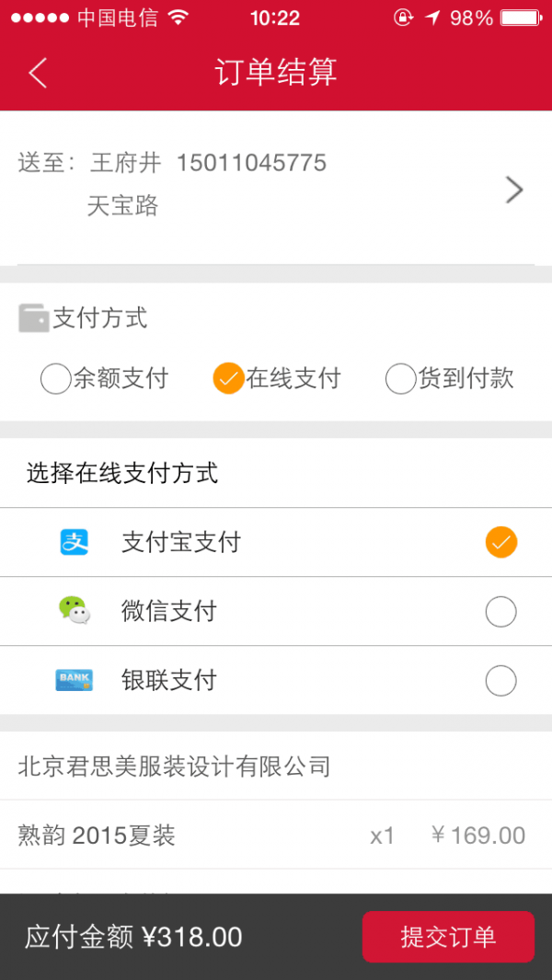Tap the UnionPay bank card icon
This screenshot has height=980, width=552.
75,680
